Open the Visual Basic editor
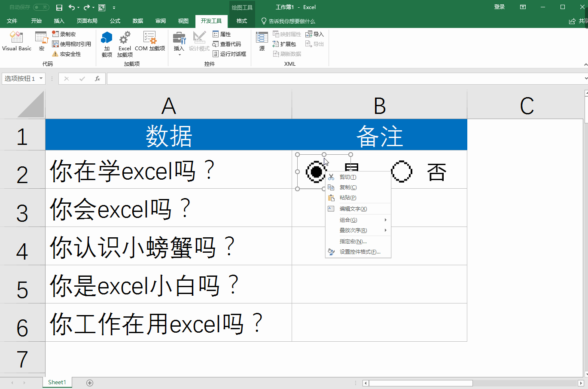 [16, 42]
